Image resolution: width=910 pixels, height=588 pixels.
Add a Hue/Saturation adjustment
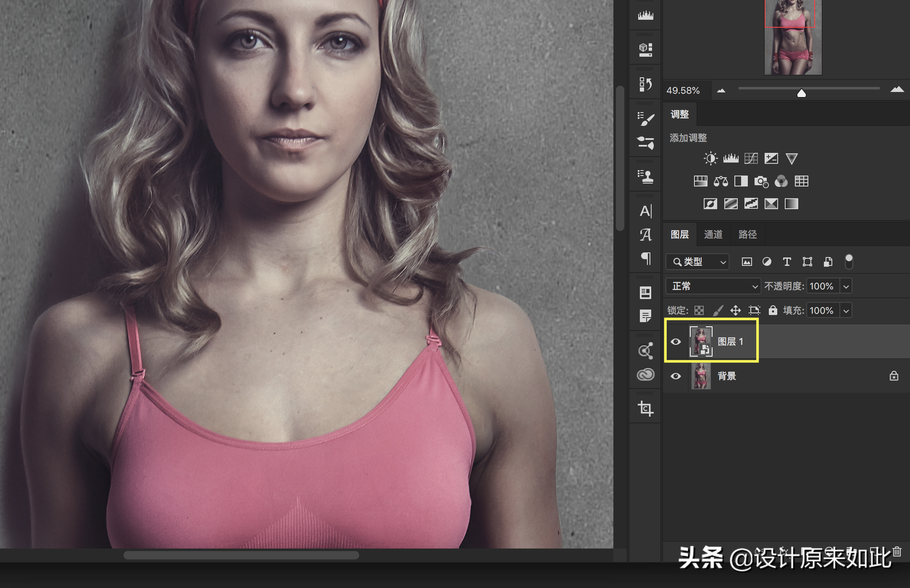[700, 181]
